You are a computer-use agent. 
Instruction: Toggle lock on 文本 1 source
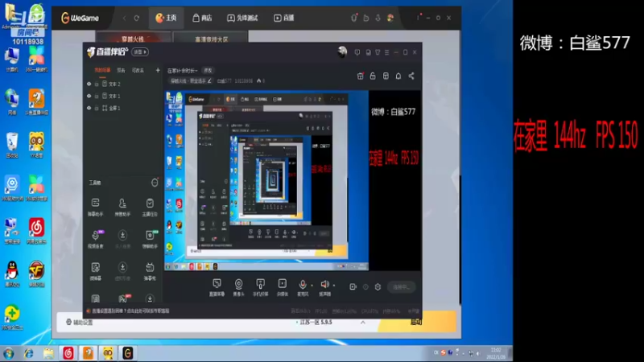point(97,96)
